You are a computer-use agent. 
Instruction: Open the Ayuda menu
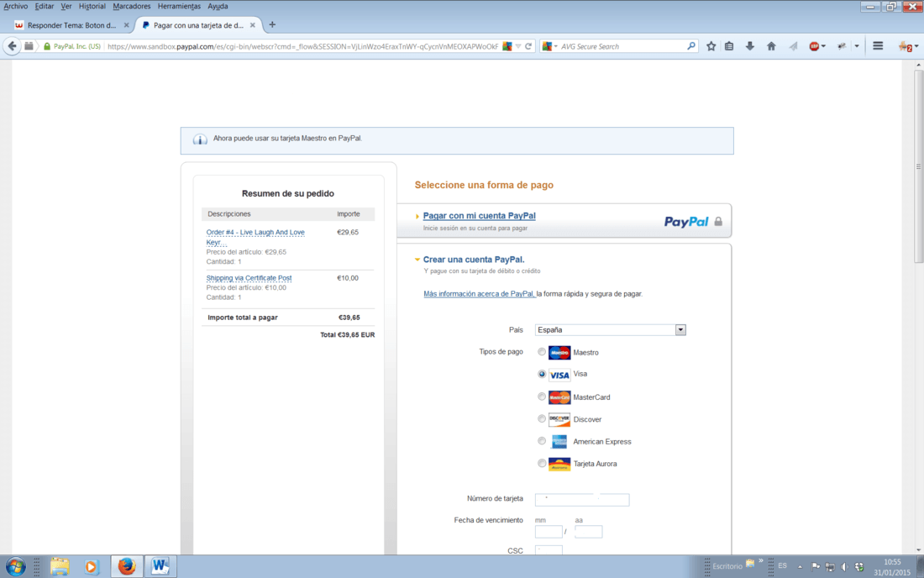click(218, 6)
